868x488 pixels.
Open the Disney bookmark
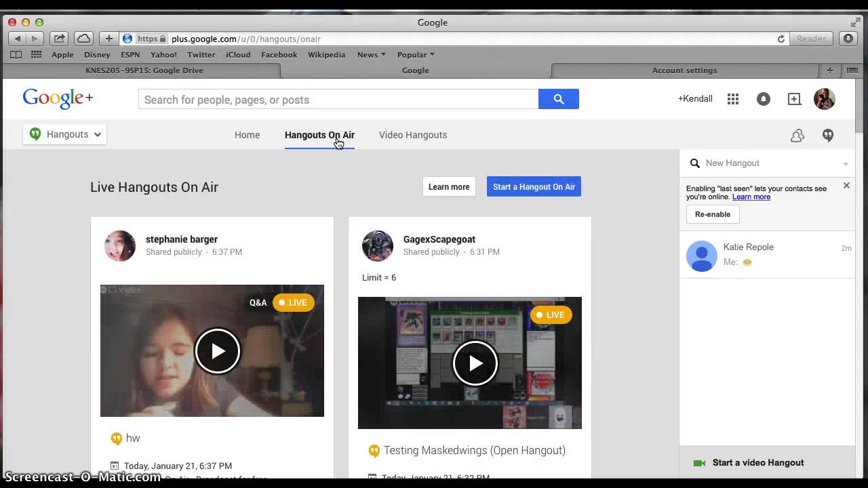click(x=97, y=55)
